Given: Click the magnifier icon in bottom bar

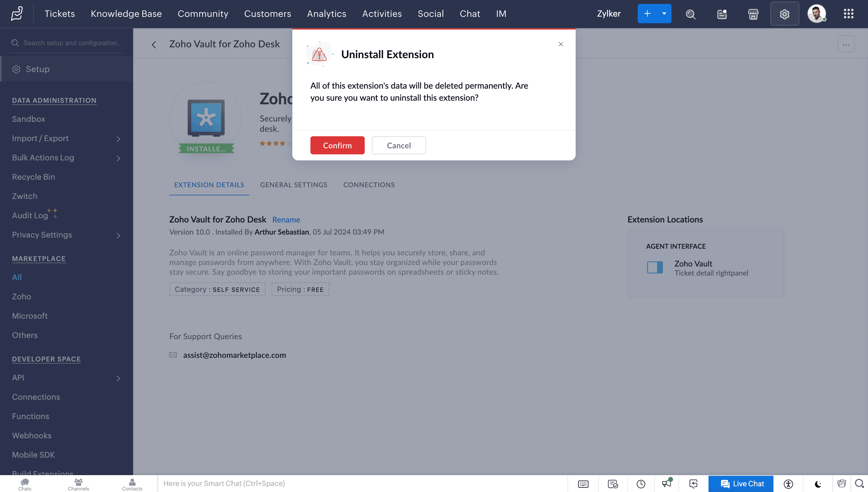Looking at the screenshot, I should (x=859, y=484).
